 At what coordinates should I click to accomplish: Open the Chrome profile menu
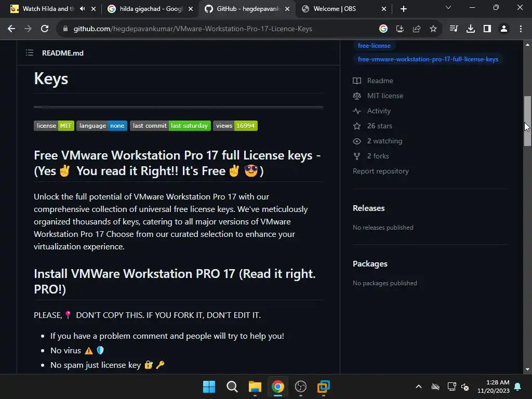click(504, 29)
